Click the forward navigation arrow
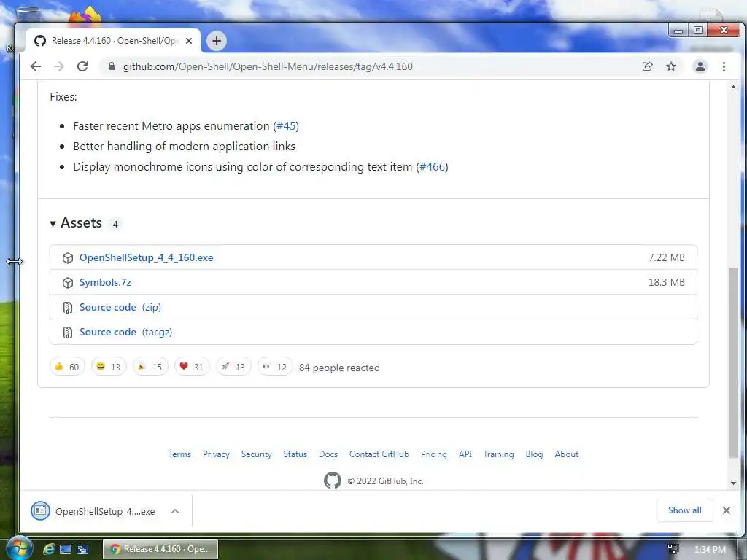 [x=59, y=66]
